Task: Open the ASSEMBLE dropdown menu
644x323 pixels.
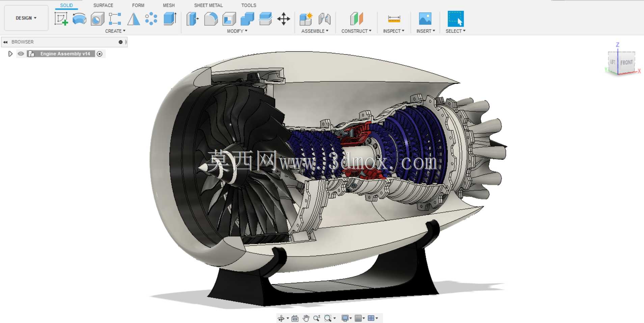Action: pos(315,31)
